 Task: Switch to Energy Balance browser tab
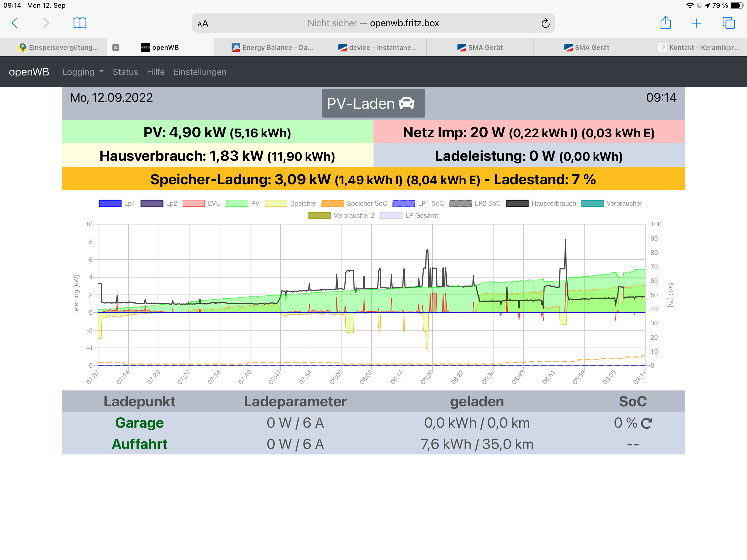[x=272, y=48]
